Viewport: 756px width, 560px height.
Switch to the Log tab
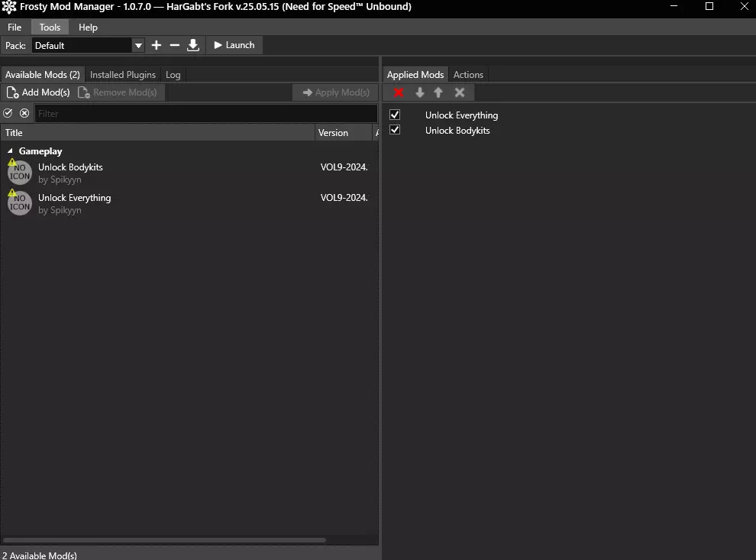pos(173,75)
